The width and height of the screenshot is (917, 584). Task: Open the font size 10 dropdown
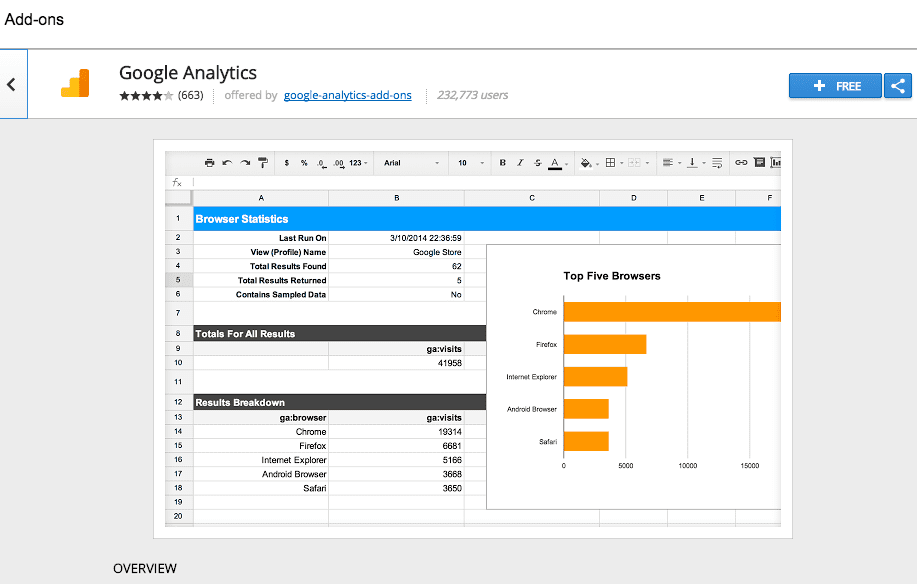click(471, 163)
